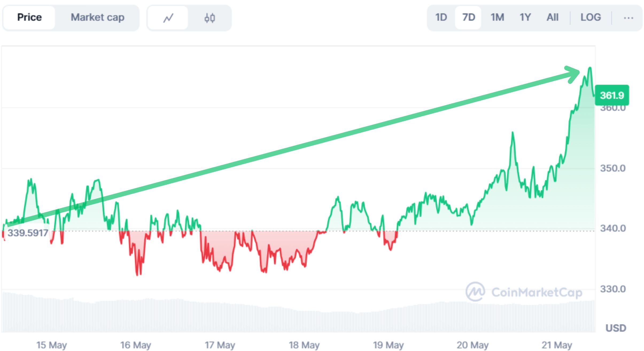The height and width of the screenshot is (351, 644).
Task: Click the 339.5917 starting price label
Action: coord(28,233)
